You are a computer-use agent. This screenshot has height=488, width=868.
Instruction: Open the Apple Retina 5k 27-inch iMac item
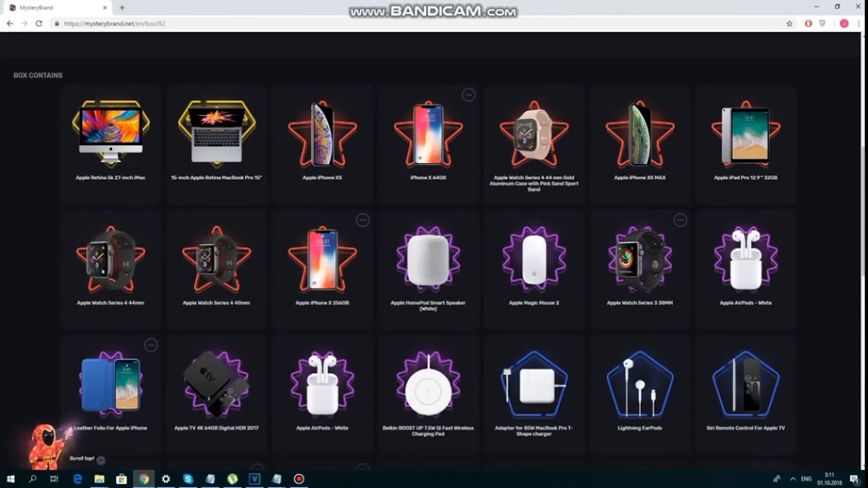(x=111, y=144)
